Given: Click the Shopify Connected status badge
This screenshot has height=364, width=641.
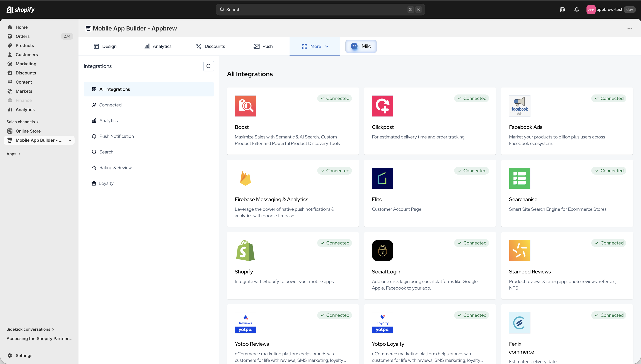Looking at the screenshot, I should 334,243.
